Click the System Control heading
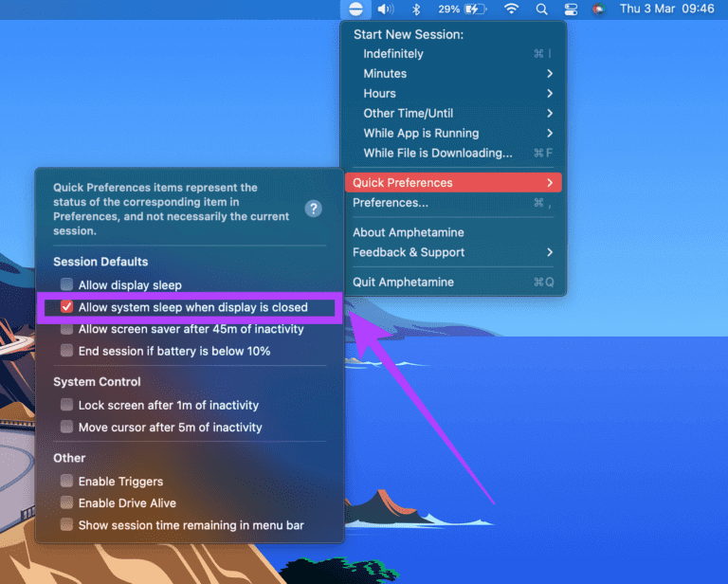The image size is (728, 584). tap(97, 382)
